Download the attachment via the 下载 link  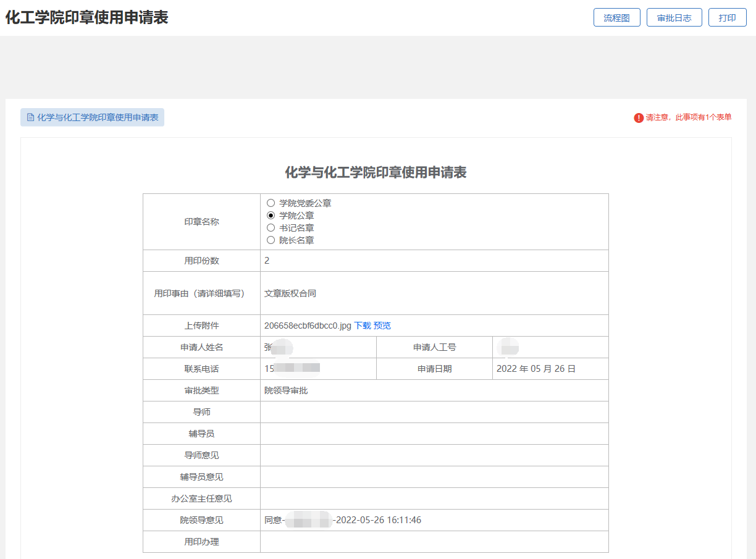point(363,326)
